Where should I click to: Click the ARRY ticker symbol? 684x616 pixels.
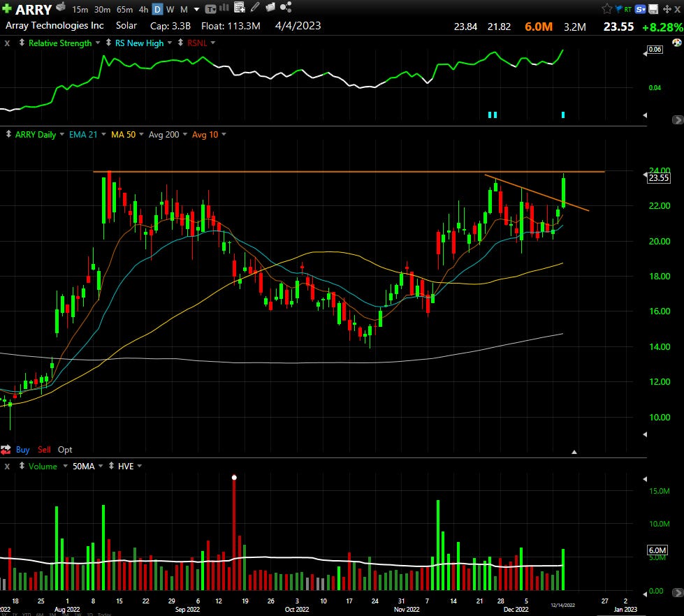point(34,9)
